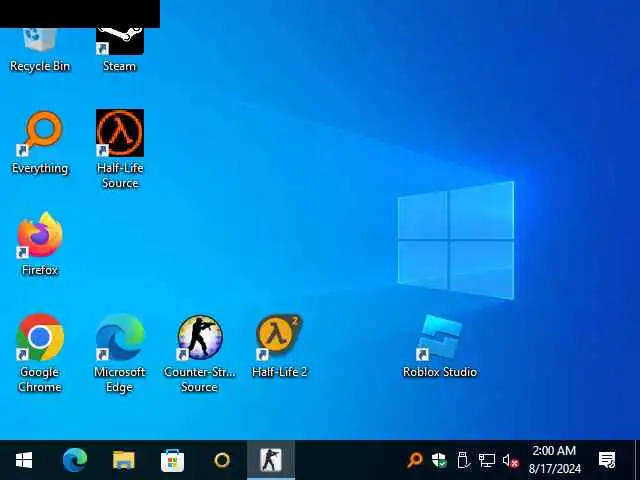Select the Firefox desktop shortcut
Screen dimensions: 640x480
[40, 244]
